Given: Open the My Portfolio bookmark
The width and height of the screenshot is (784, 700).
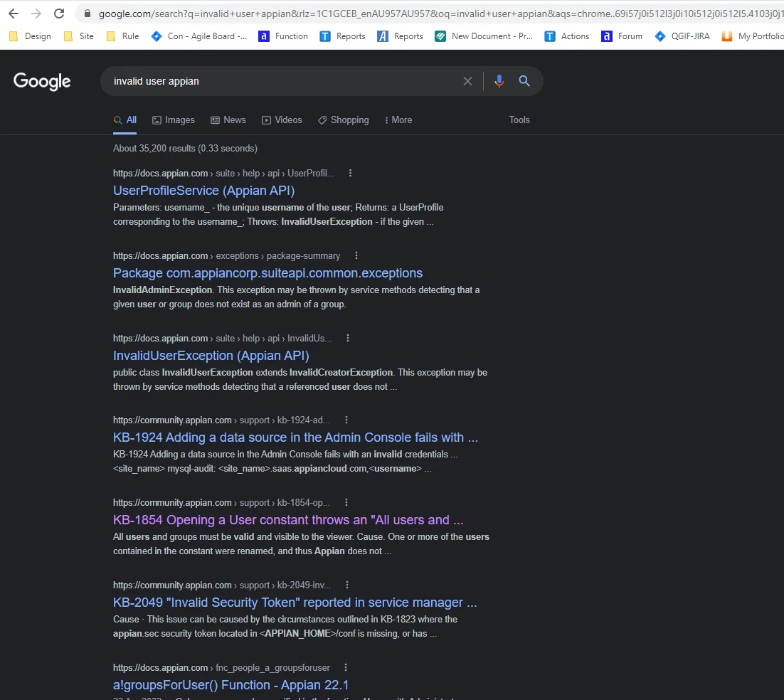Looking at the screenshot, I should coord(753,36).
